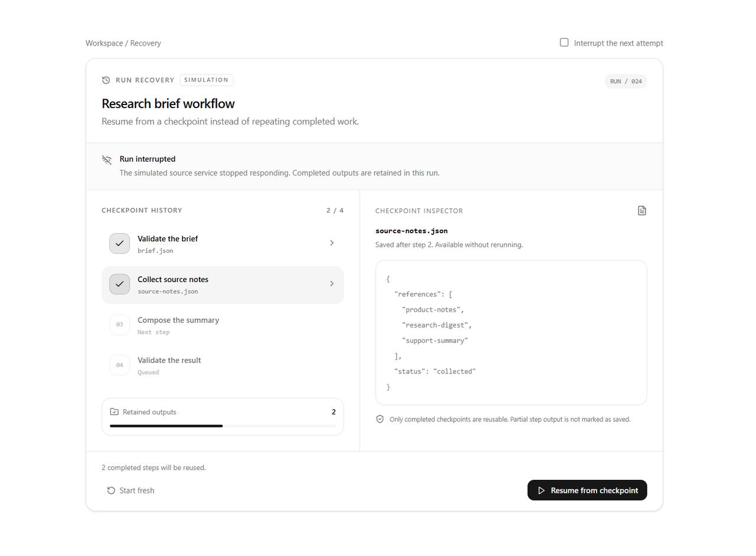Click the brief.json file name
756x556 pixels.
point(155,251)
